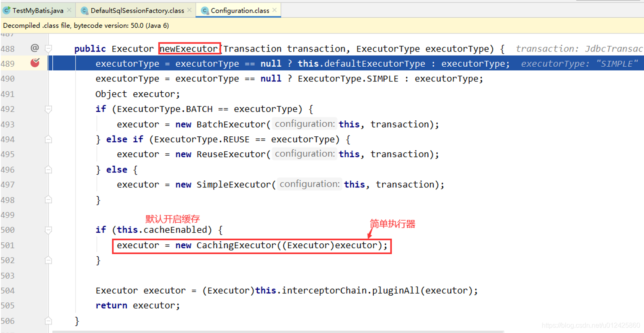
Task: Switch to the DefaultSqlSessionFactory.class tab
Action: point(137,10)
